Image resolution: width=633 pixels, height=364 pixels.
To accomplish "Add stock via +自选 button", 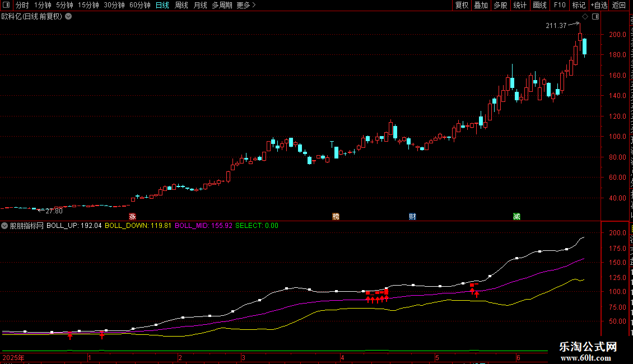I will [599, 5].
